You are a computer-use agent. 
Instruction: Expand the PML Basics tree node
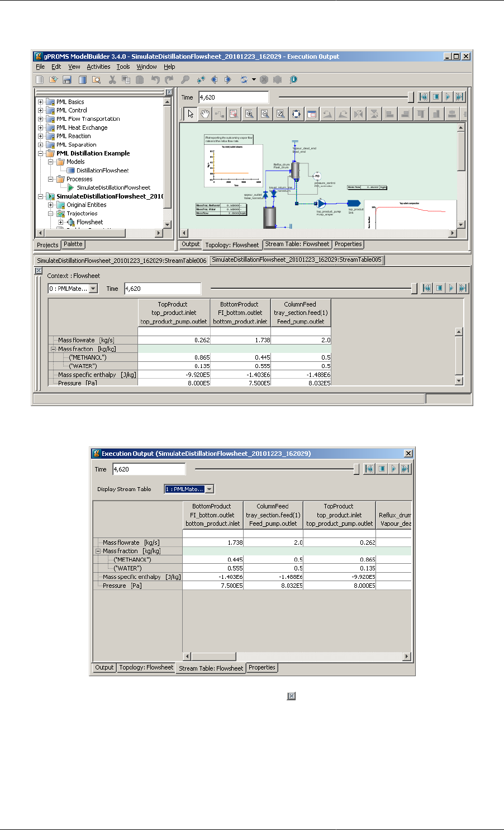point(41,102)
